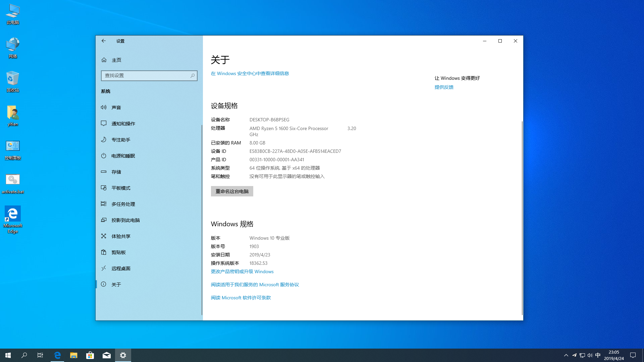Viewport: 644px width, 362px height.
Task: Click the search magnifier in 查找设置 box
Action: point(193,76)
